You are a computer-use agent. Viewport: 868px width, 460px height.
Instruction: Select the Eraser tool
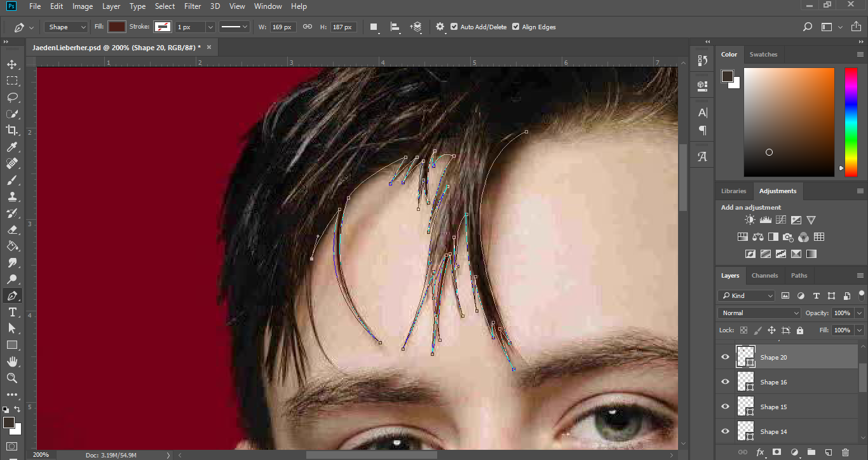[12, 229]
